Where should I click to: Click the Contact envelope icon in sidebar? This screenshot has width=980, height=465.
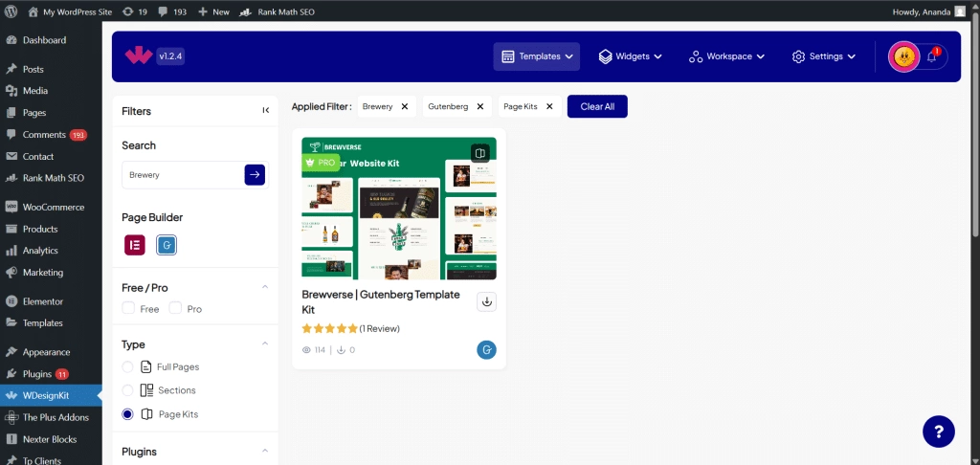point(11,156)
